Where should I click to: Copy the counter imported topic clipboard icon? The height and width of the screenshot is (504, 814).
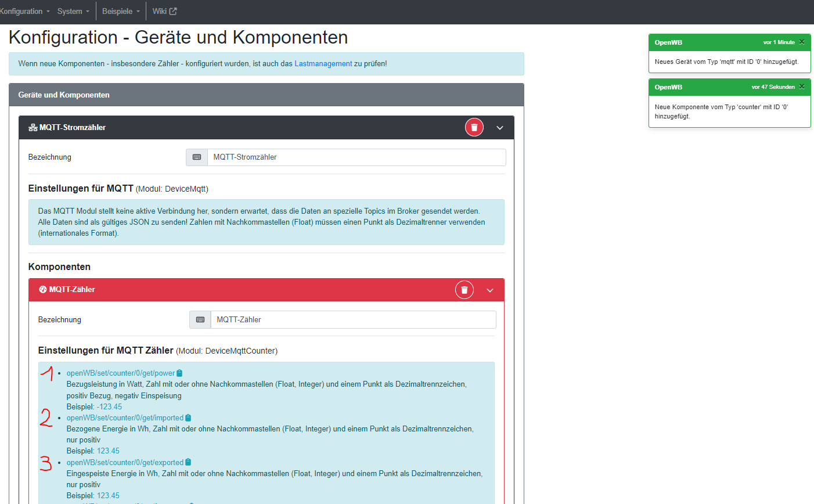[x=188, y=418]
